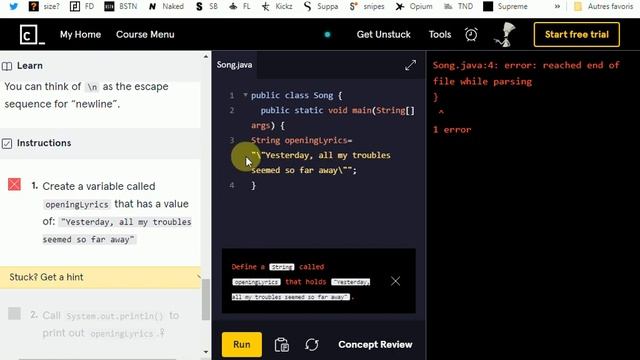640x360 pixels.
Task: Expand the Stuck? Get a hint bar
Action: [x=100, y=277]
